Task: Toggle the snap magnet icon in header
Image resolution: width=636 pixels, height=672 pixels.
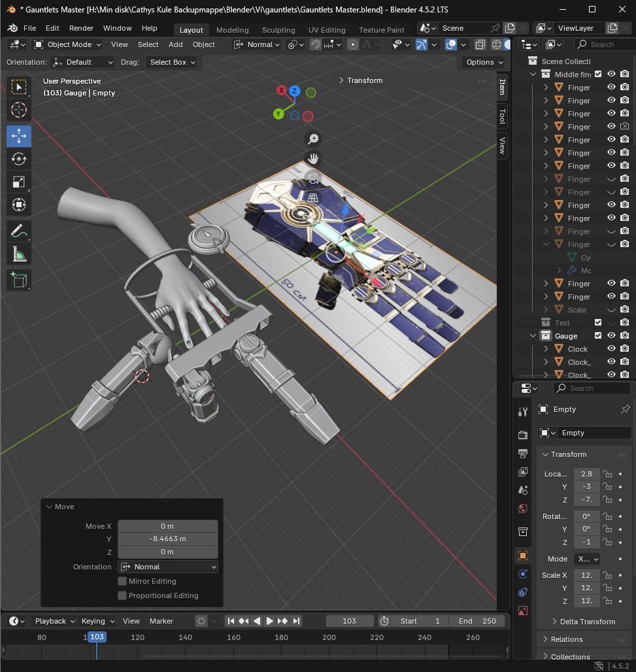Action: (x=316, y=44)
